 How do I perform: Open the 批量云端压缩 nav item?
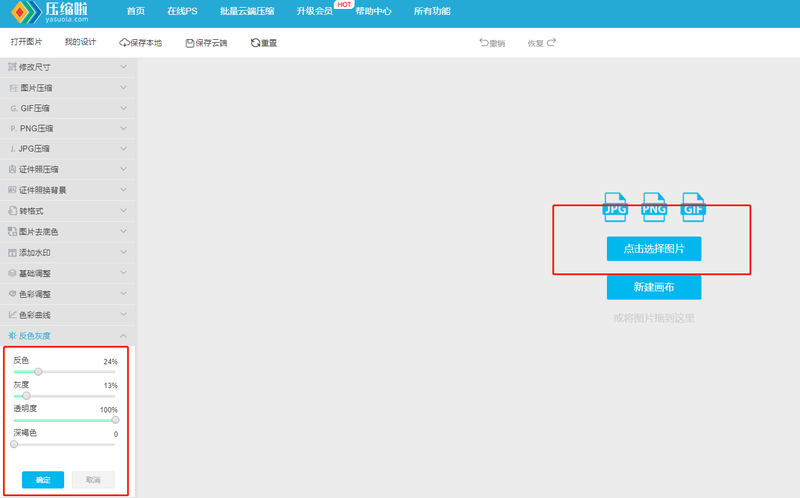pyautogui.click(x=247, y=11)
